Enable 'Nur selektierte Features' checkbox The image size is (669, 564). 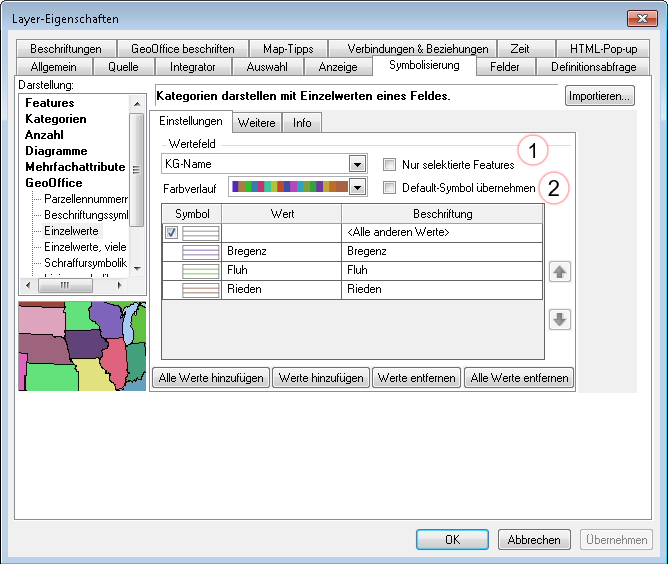(389, 164)
